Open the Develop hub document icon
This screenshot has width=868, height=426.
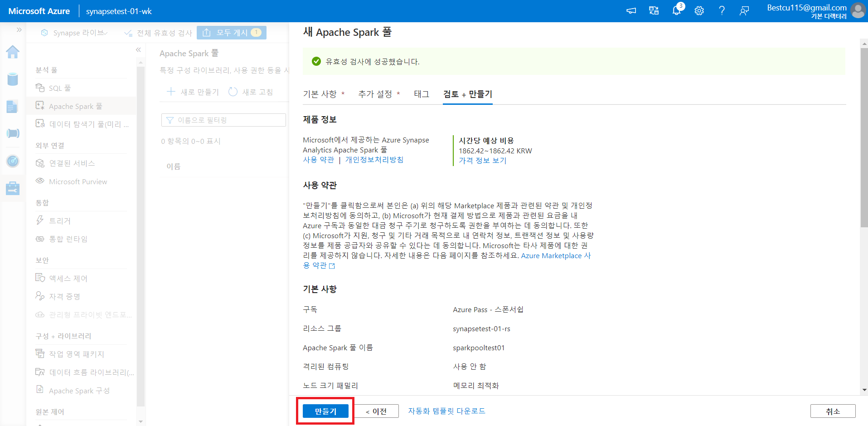click(x=12, y=107)
